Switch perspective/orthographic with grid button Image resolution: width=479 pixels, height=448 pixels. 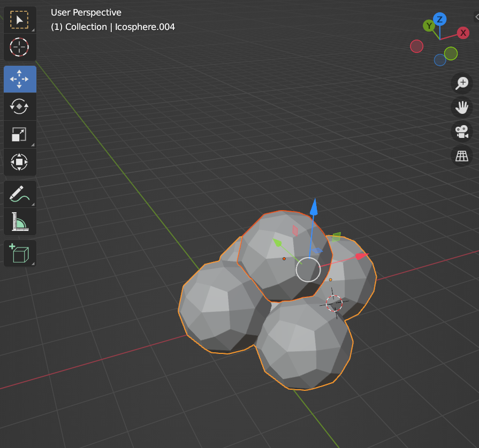(461, 156)
